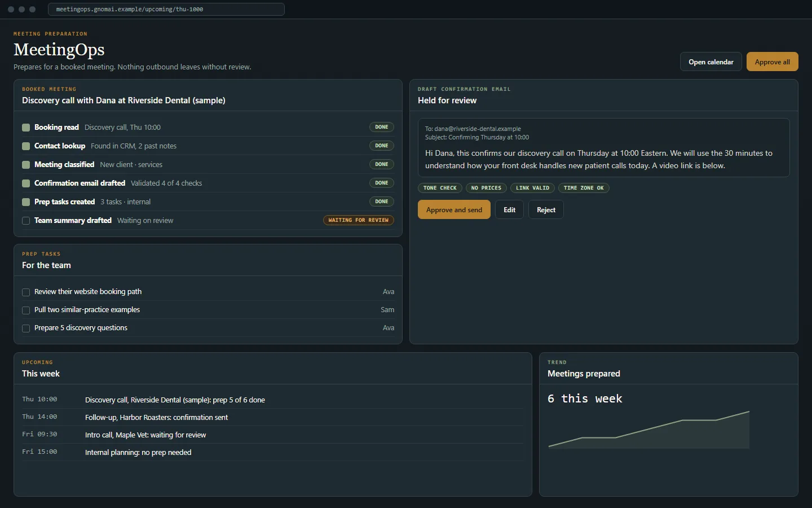Click the email recipient dana@riverside-dental.example
Viewport: 812px width, 508px height.
pos(478,129)
